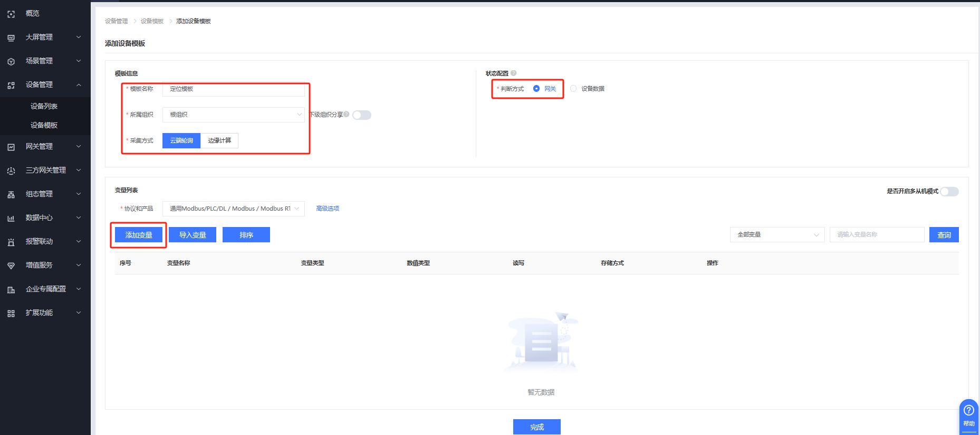Viewport: 980px width, 435px height.
Task: Open the 高级选项 link
Action: click(328, 209)
